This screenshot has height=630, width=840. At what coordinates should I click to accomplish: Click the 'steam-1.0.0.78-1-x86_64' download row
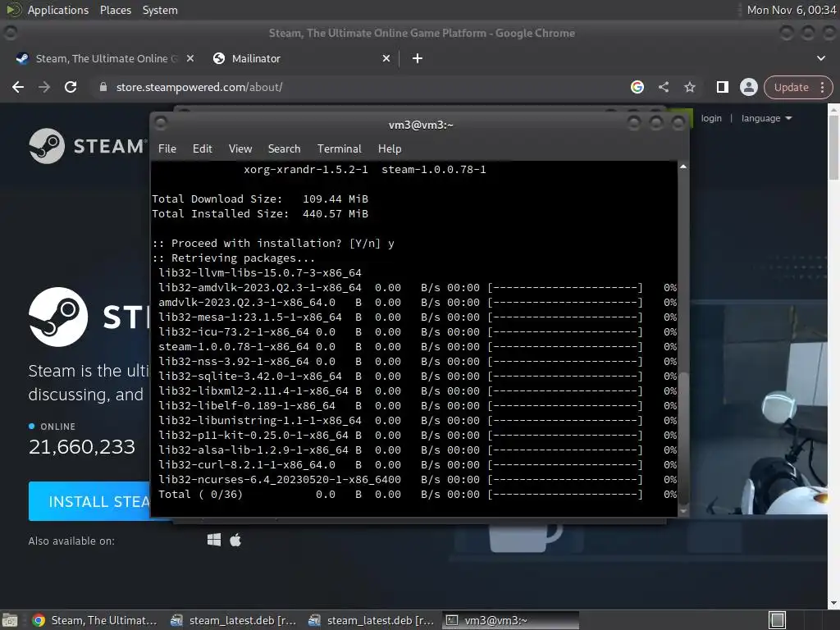point(418,347)
